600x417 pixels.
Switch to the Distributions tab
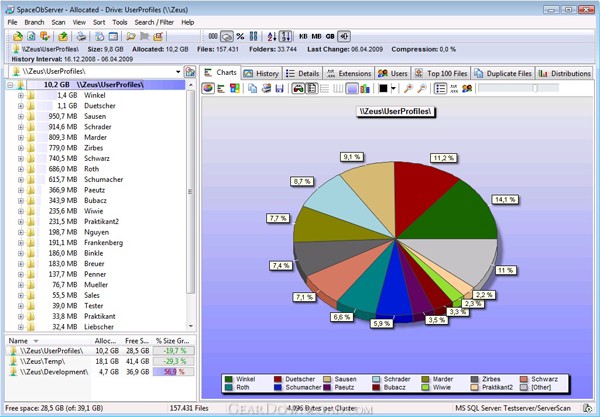coord(564,73)
